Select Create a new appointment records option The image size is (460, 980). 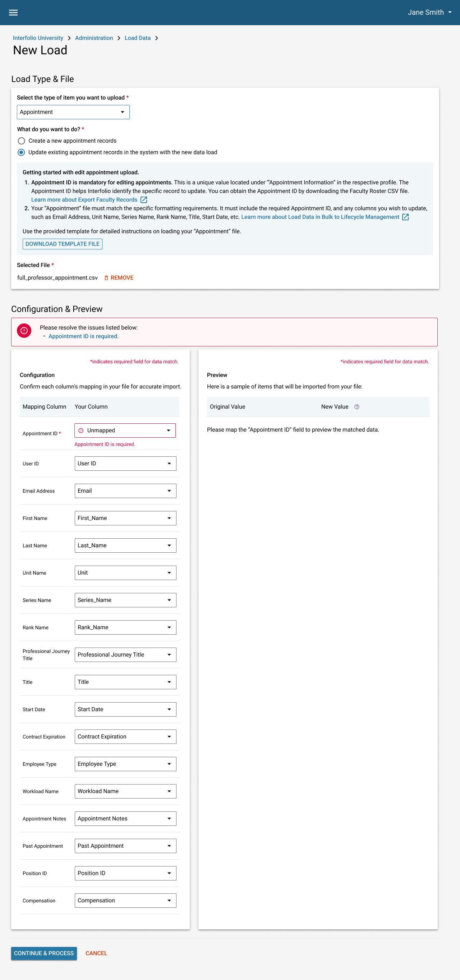(22, 141)
